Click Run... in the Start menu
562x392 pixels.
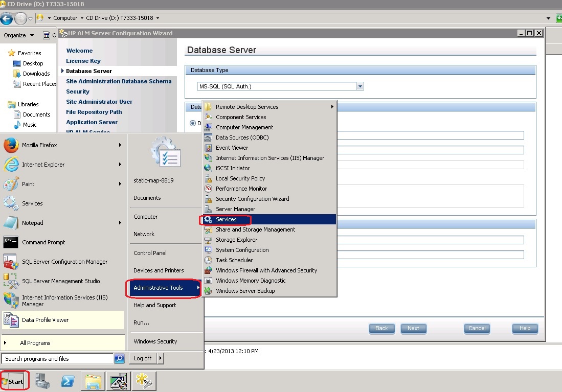point(141,322)
